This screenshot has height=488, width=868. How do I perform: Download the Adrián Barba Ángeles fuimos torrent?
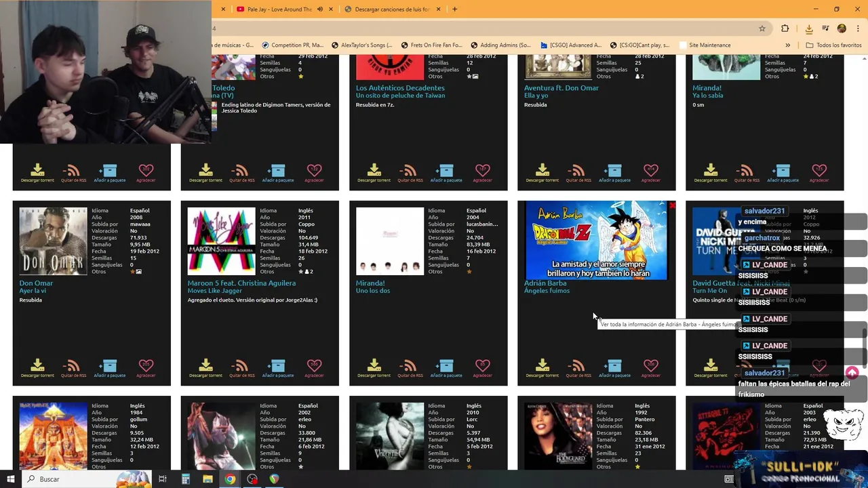click(x=542, y=368)
